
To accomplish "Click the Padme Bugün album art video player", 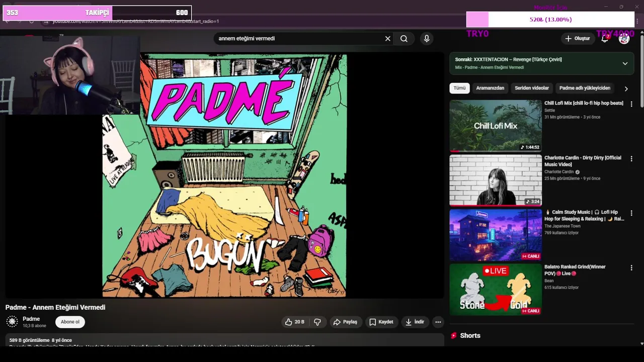I will [224, 175].
